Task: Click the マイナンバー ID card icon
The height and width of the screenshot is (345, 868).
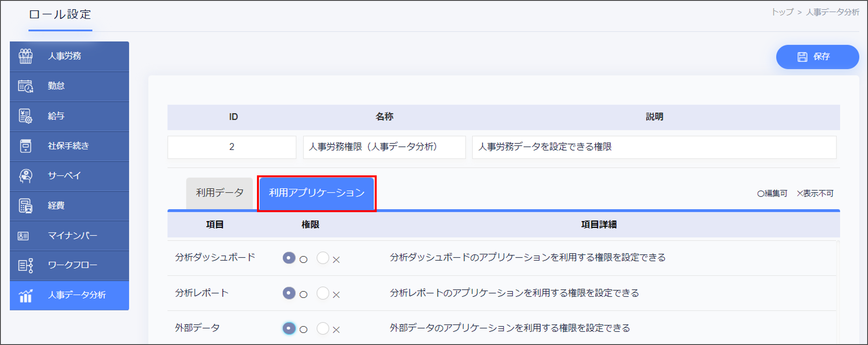Action: click(23, 236)
